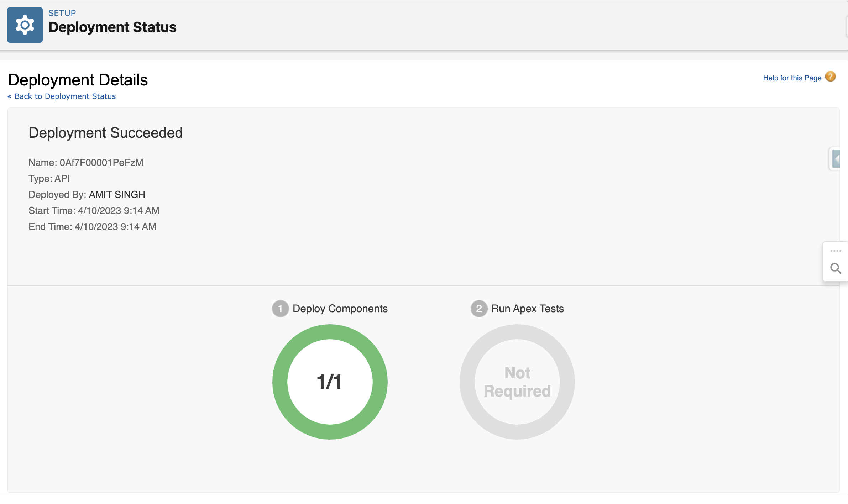The image size is (848, 504).
Task: Click the Deployment Succeeded heading
Action: (x=105, y=133)
